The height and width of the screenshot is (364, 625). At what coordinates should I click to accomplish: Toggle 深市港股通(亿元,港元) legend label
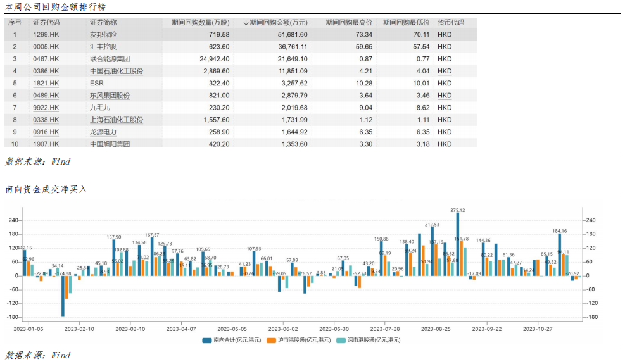374,341
